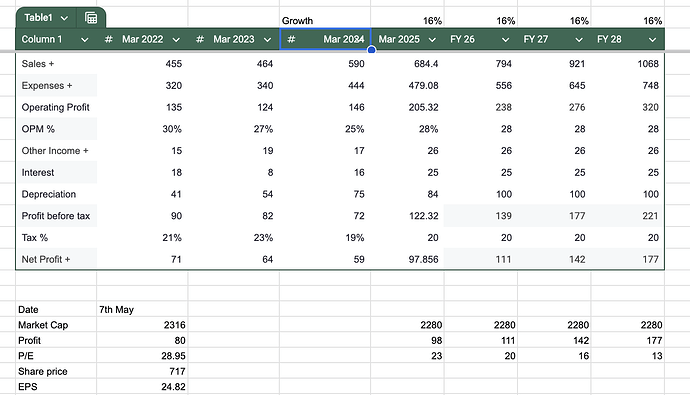
Task: Select P/E value 28.95
Action: click(173, 356)
